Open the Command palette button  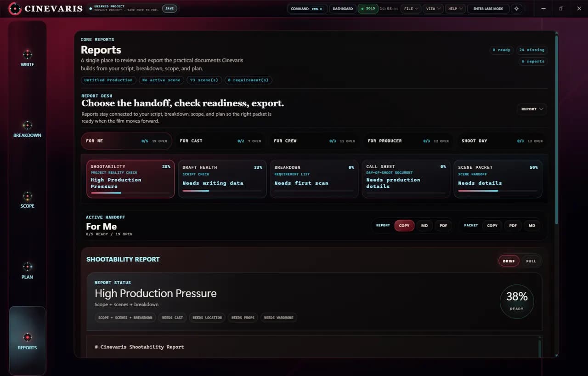click(x=307, y=8)
